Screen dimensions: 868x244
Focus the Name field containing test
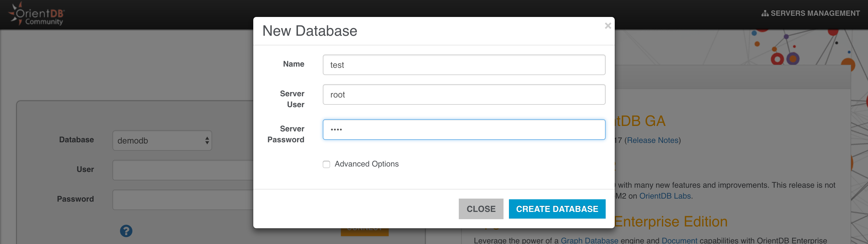pyautogui.click(x=464, y=65)
